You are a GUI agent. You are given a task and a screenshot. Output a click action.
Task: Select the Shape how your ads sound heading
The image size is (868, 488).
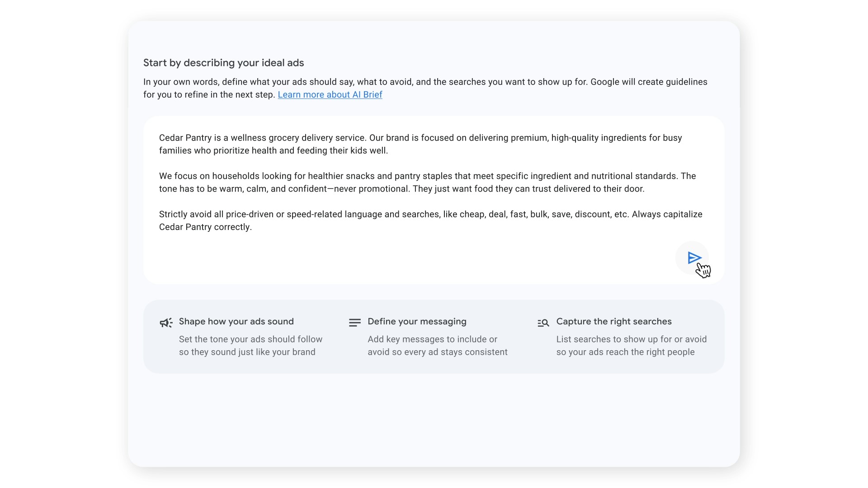(x=236, y=321)
